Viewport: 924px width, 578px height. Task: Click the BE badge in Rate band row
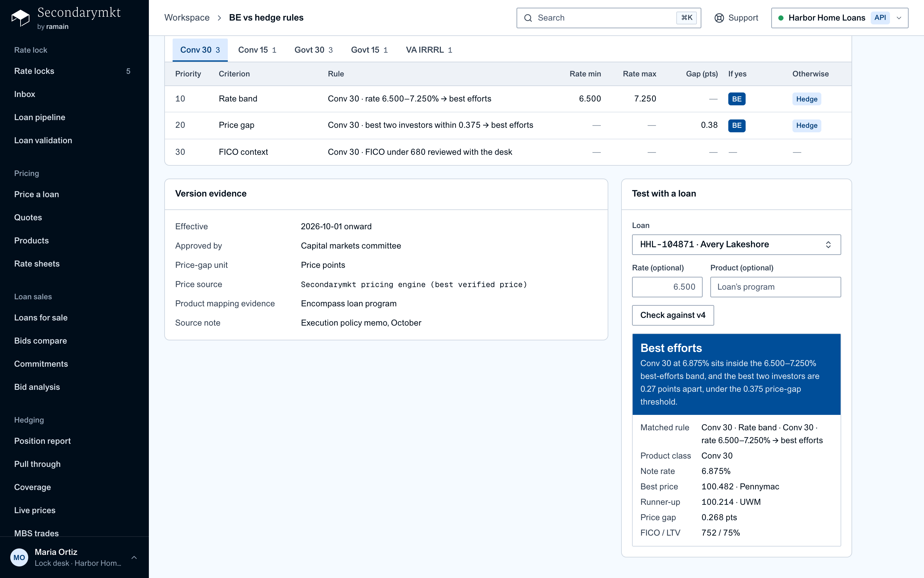coord(737,99)
